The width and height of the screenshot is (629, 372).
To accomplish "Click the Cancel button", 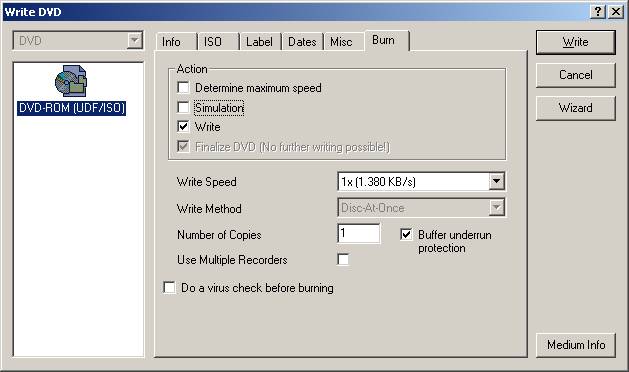I will click(575, 75).
